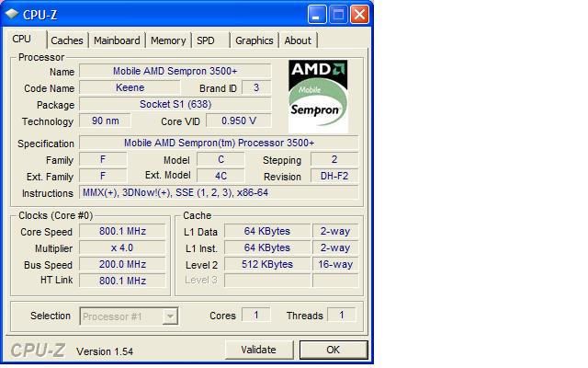
Task: Open the Graphics tab
Action: [254, 40]
